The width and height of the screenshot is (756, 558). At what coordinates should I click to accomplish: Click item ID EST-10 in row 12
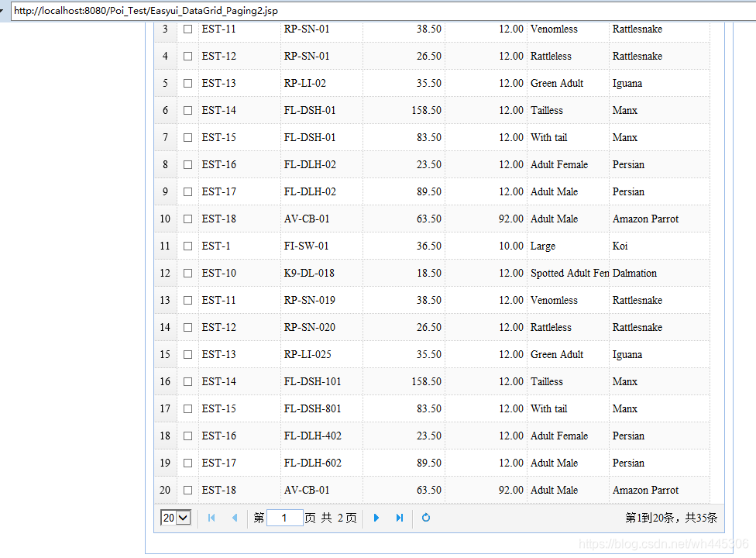[x=239, y=273]
